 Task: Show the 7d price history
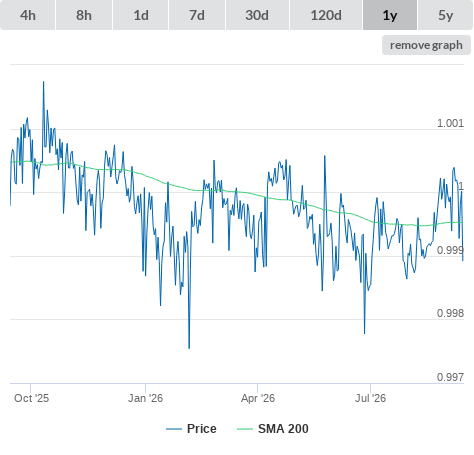197,15
